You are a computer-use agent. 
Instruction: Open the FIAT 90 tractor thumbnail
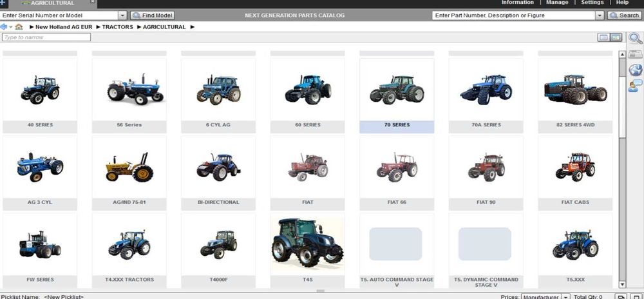(x=486, y=168)
